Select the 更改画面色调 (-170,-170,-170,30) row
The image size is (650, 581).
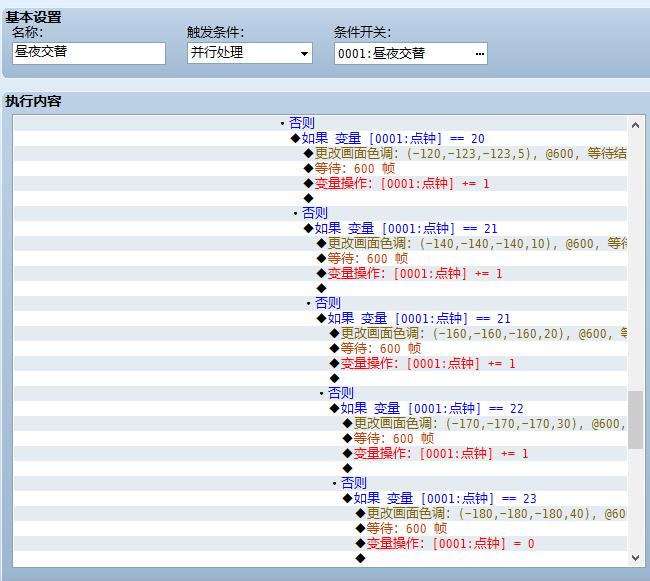coord(320,423)
